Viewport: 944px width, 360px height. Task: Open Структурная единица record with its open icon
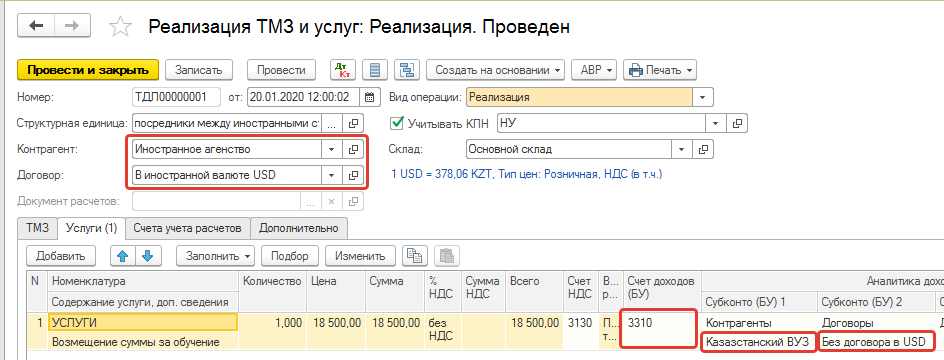pos(353,123)
